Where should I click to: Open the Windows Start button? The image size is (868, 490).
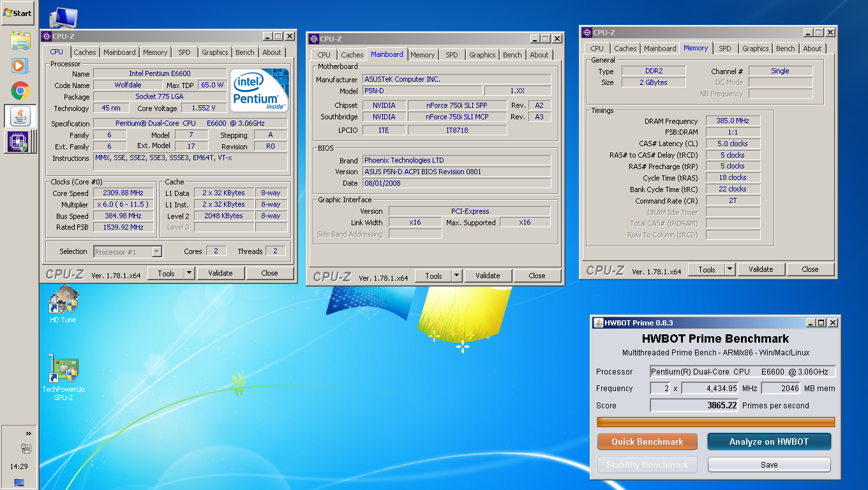[17, 13]
